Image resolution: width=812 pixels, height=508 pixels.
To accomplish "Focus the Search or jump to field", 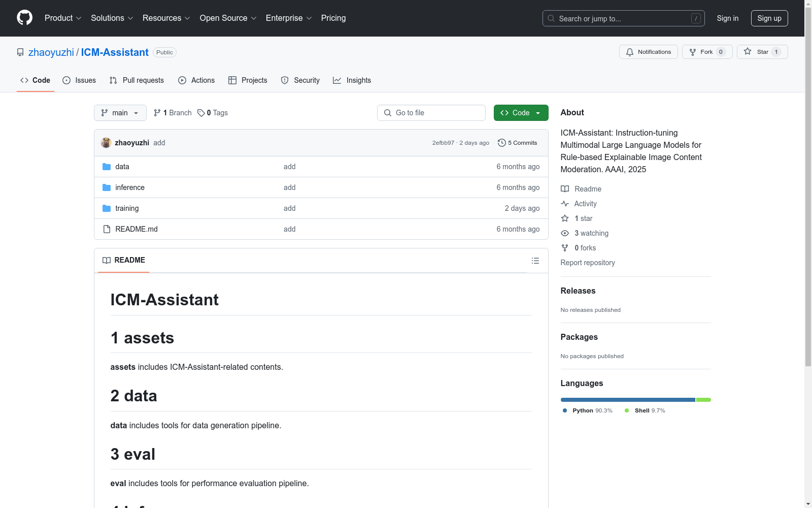I will coord(624,18).
